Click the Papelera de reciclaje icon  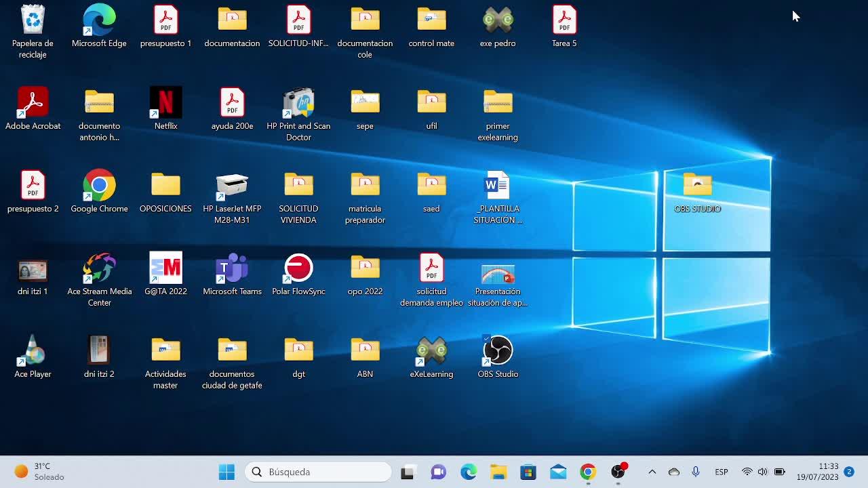coord(33,20)
